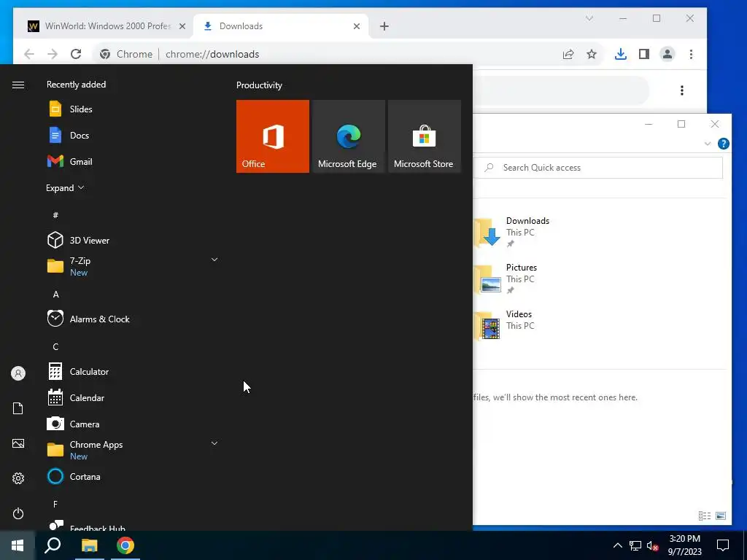Open Documents icon in Start sidebar

18,408
